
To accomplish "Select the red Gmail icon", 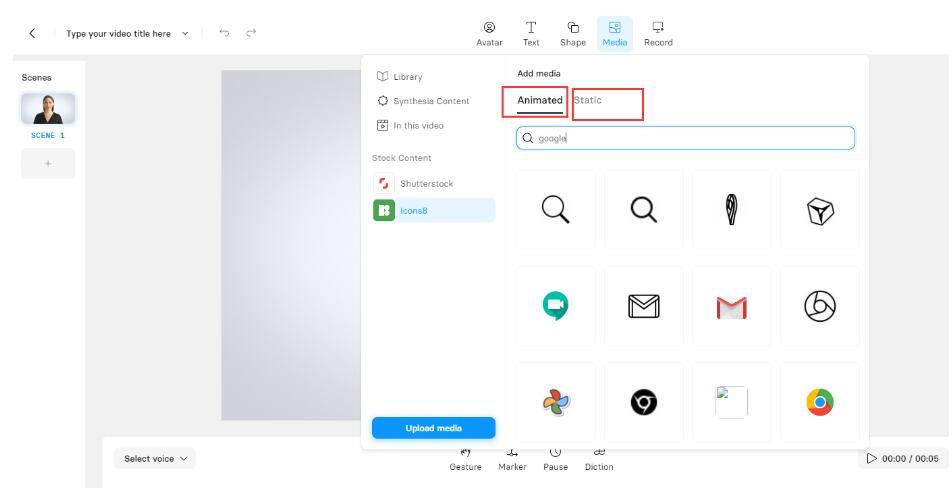I will pos(732,306).
